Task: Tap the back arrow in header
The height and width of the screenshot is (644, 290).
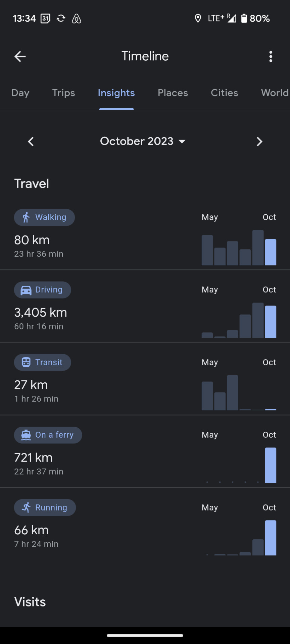Action: tap(20, 56)
